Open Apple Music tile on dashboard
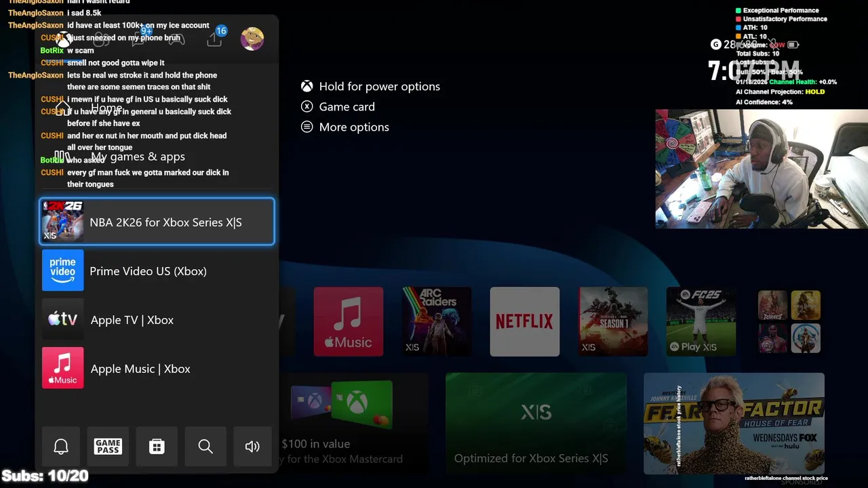Screen dimensions: 868x488 pyautogui.click(x=349, y=321)
